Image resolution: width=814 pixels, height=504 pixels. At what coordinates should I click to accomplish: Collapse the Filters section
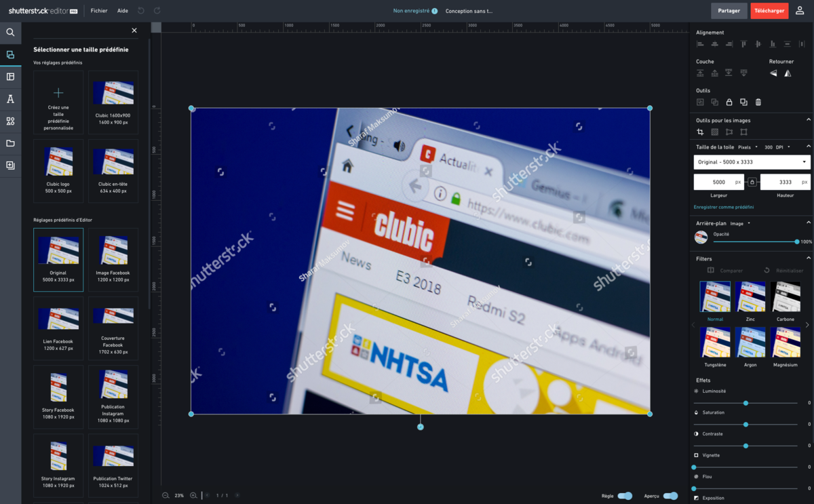[x=808, y=258]
